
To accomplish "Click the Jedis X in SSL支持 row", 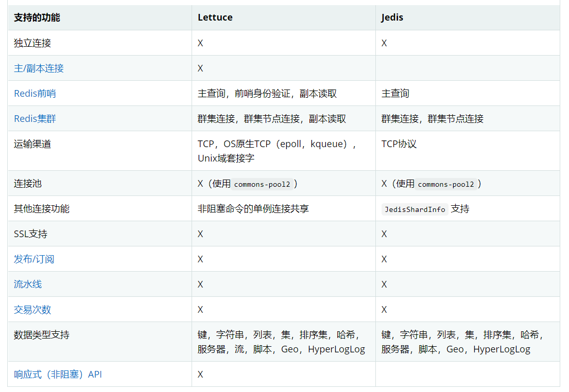I will (x=384, y=234).
